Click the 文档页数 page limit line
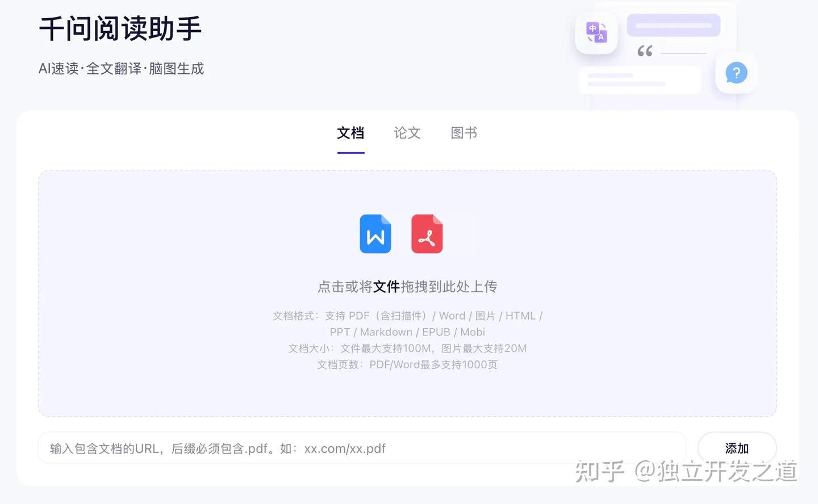The width and height of the screenshot is (818, 504). point(407,364)
